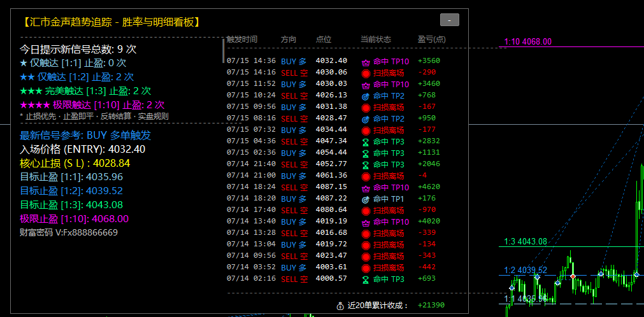Collapse the dashboard with the minus button
Image resolution: width=644 pixels, height=317 pixels.
(449, 20)
